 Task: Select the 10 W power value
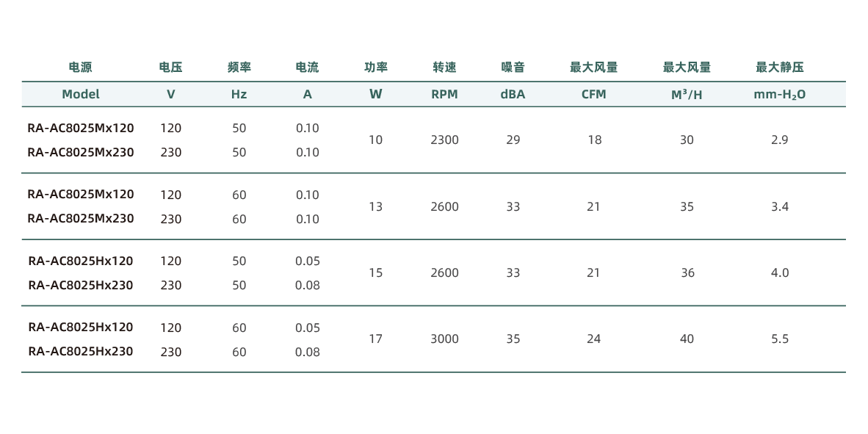[375, 140]
